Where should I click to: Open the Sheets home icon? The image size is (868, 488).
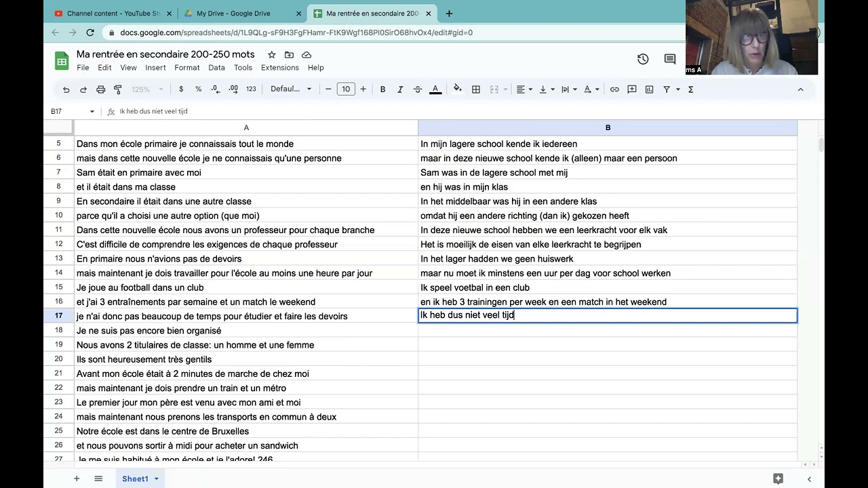point(62,61)
